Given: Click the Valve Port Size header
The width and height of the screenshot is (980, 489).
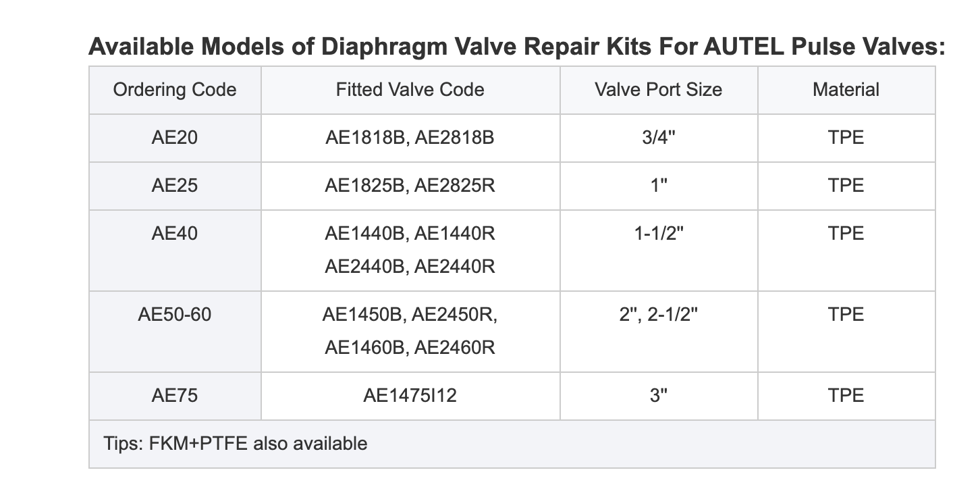Looking at the screenshot, I should (659, 90).
